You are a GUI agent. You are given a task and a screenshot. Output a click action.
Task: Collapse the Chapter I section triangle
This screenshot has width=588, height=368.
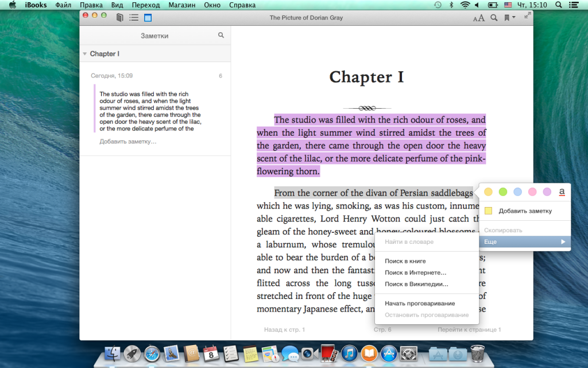tap(85, 53)
